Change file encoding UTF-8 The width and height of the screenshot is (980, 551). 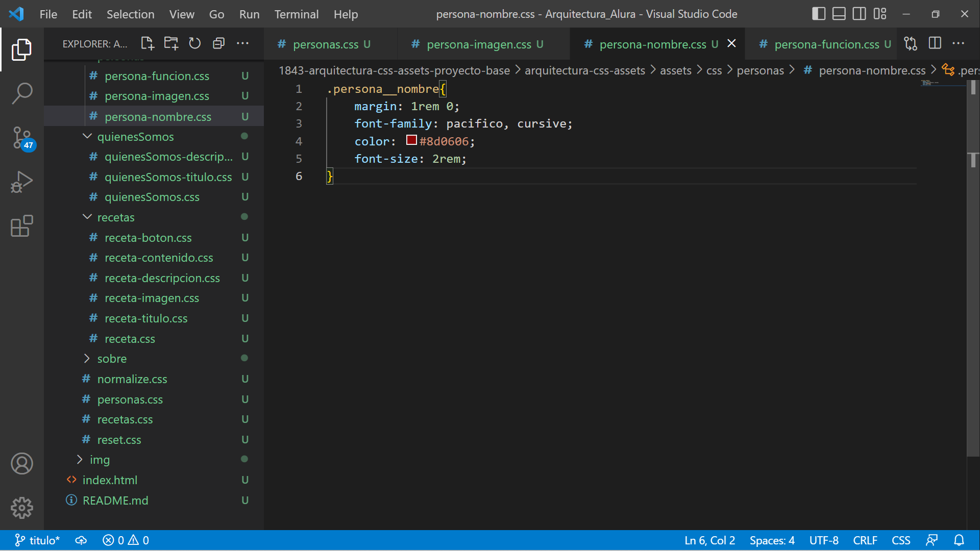tap(824, 540)
